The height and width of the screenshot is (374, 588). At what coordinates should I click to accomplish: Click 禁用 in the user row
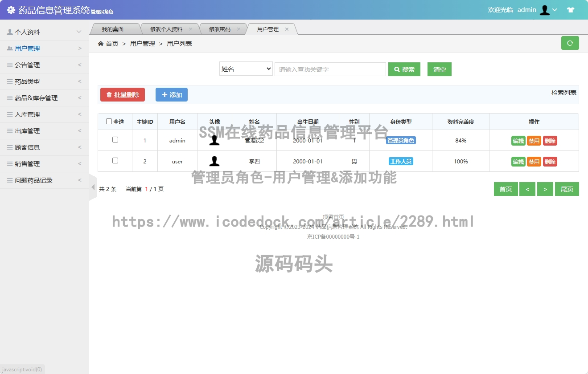click(x=534, y=162)
